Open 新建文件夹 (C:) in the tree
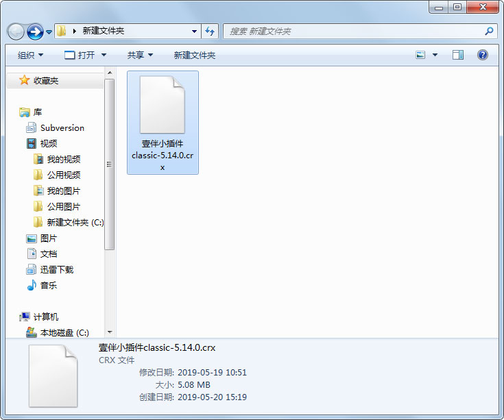 pos(75,222)
